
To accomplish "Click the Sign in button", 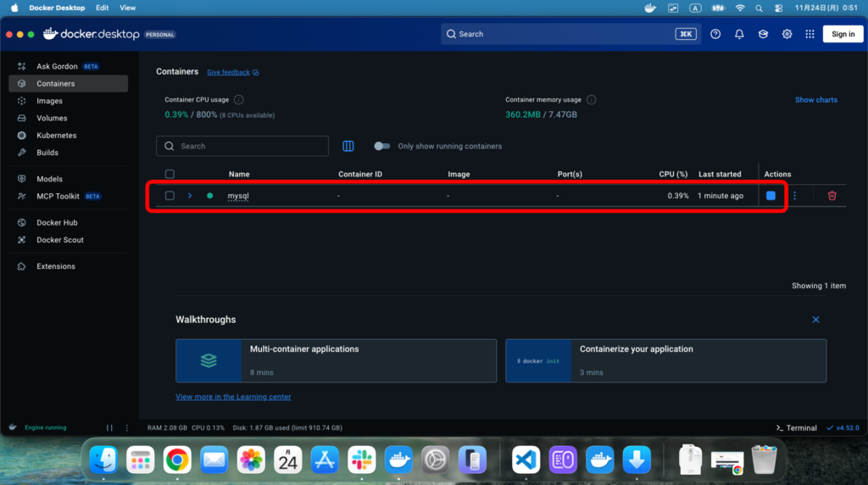I will pos(843,34).
